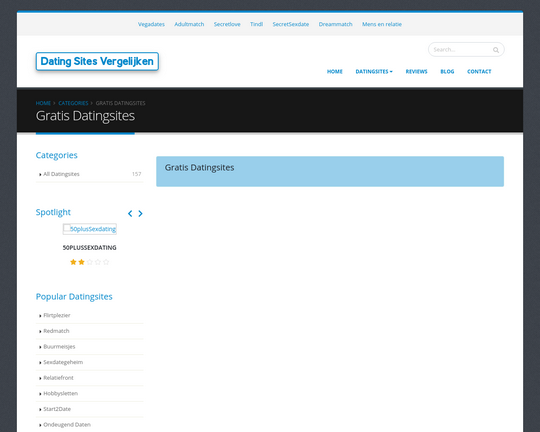
Task: Show next Spotlight item with right arrow
Action: coord(140,214)
